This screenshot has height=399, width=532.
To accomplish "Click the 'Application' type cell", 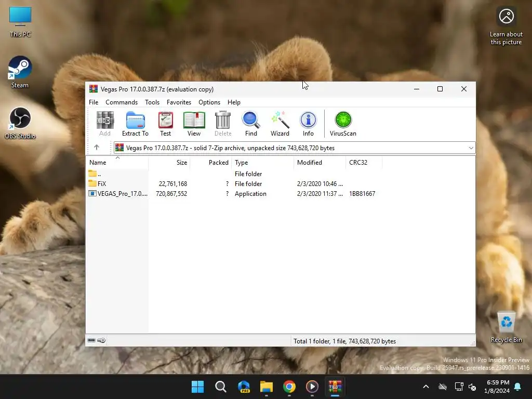I will coord(250,193).
